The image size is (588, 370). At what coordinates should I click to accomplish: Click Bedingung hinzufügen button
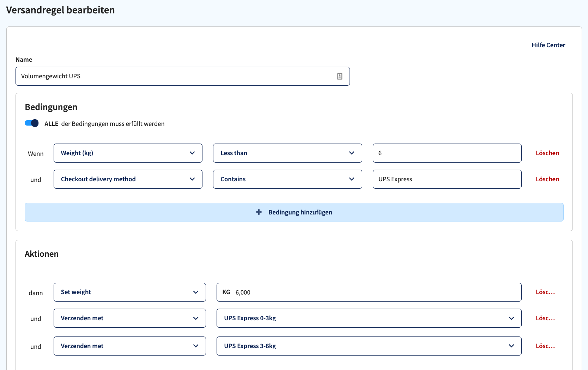pyautogui.click(x=294, y=212)
